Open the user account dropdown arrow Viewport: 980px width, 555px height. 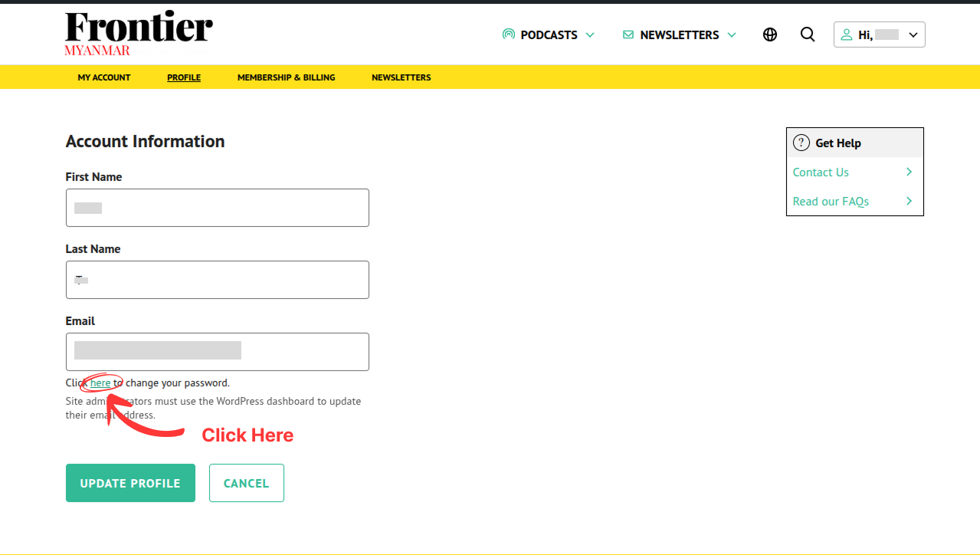[x=913, y=34]
